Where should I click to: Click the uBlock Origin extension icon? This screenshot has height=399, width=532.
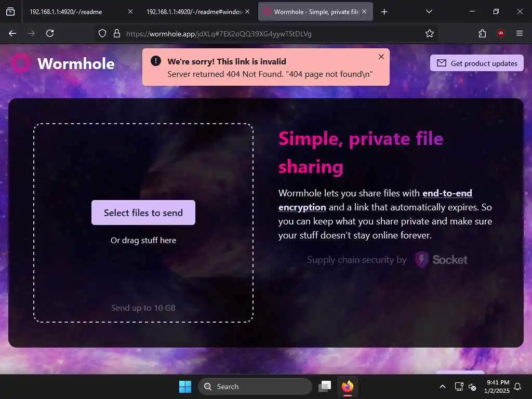pos(501,33)
